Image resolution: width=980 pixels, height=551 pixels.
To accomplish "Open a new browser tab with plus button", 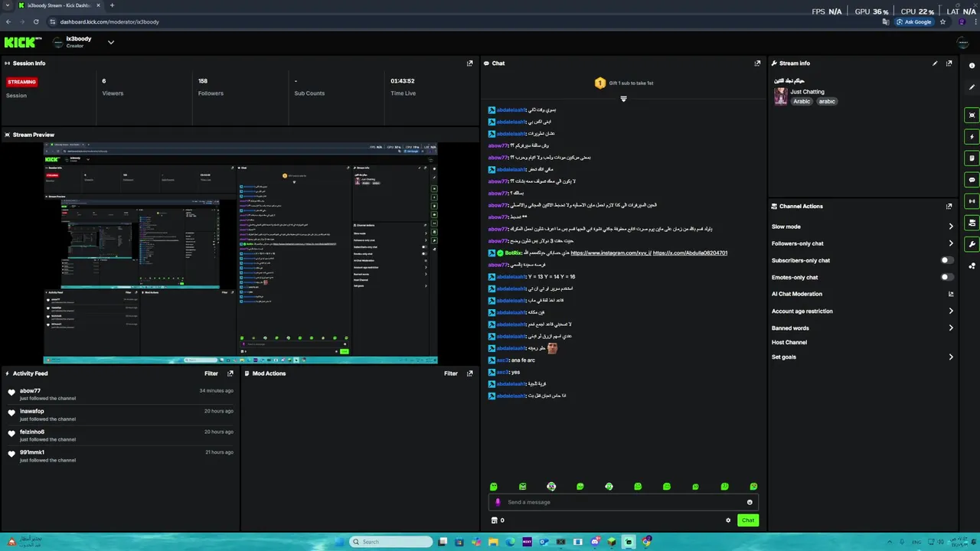I will tap(112, 5).
